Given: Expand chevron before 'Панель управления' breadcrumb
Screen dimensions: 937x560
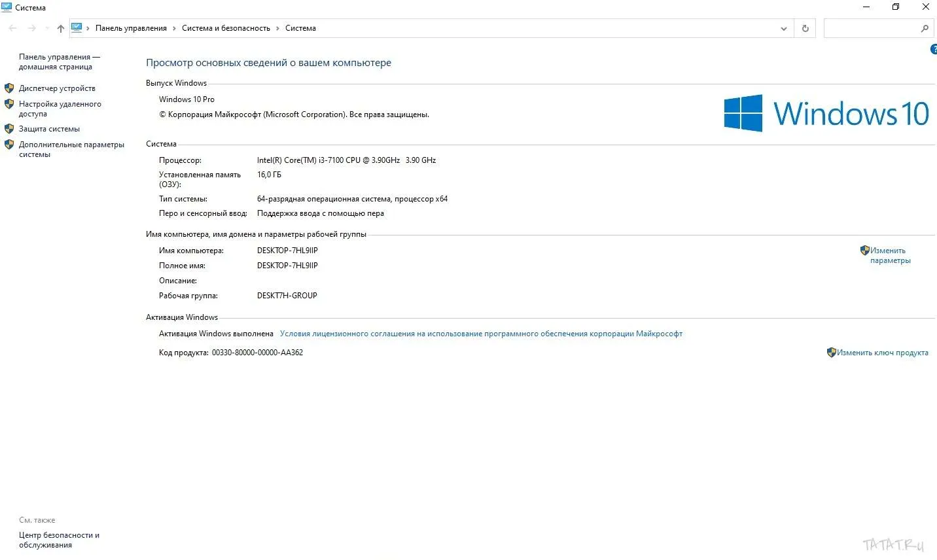Looking at the screenshot, I should pyautogui.click(x=88, y=28).
